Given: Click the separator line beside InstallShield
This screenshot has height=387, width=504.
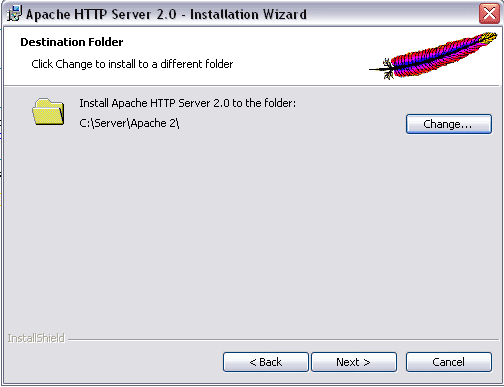Looking at the screenshot, I should [283, 340].
